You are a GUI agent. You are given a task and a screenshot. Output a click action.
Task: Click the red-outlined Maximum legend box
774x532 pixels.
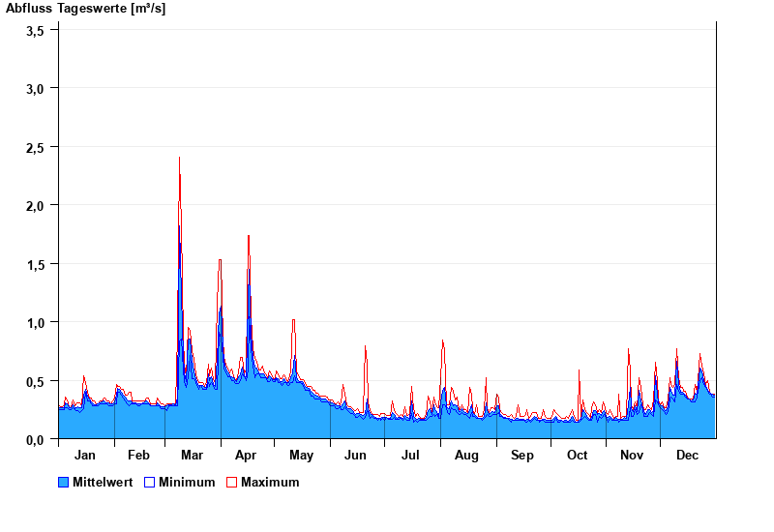(231, 482)
